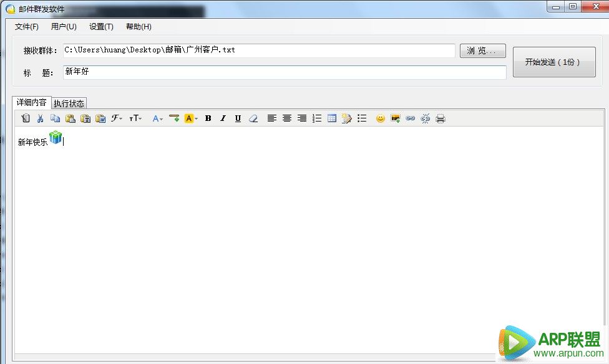Open the smiley emoticon picker
This screenshot has height=364, width=609.
[x=381, y=118]
